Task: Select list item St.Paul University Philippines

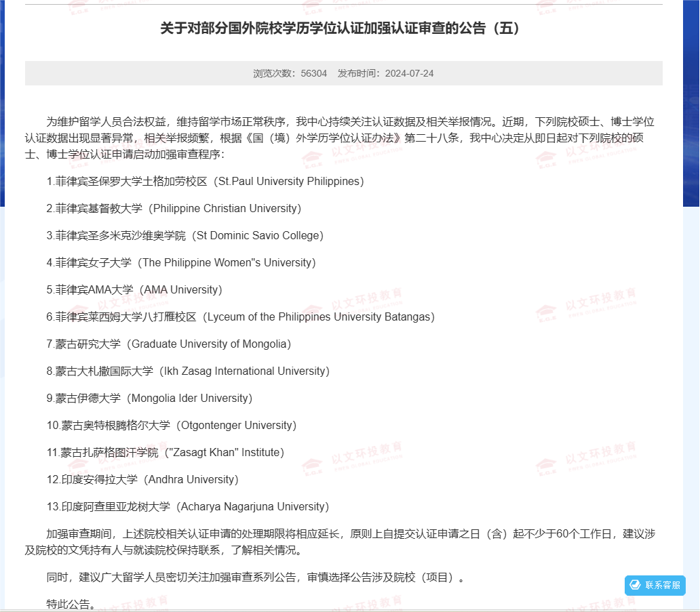Action: (206, 182)
